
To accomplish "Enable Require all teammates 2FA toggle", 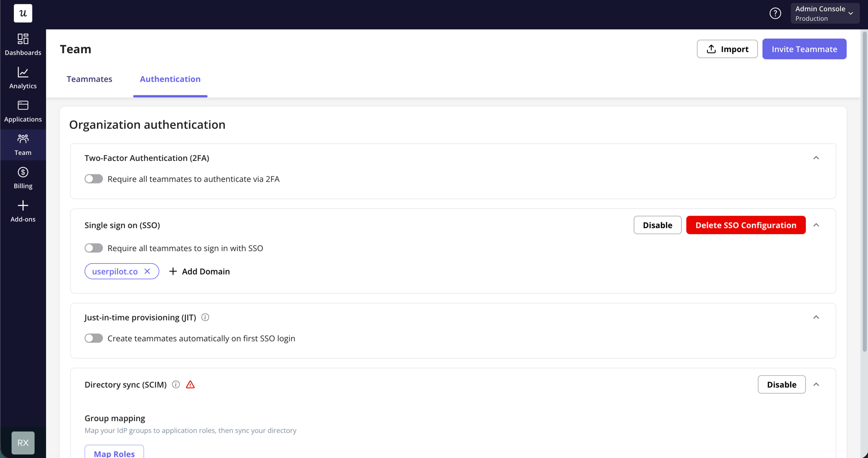I will tap(94, 179).
